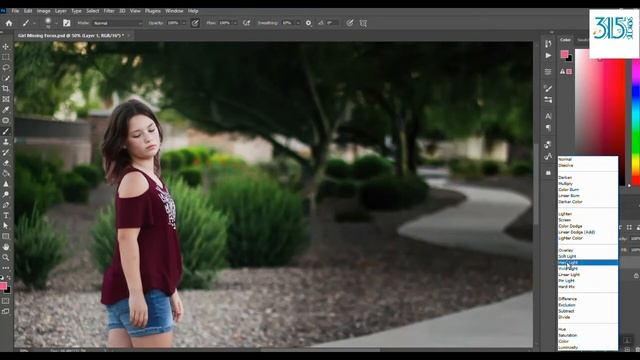Open the Actions panel play icon
Viewport: 640px width, 360px height.
point(548,56)
